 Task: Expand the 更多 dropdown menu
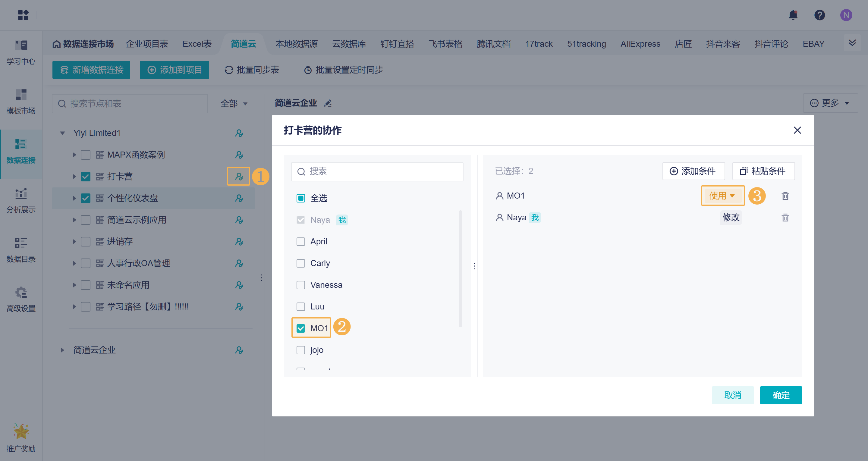830,103
